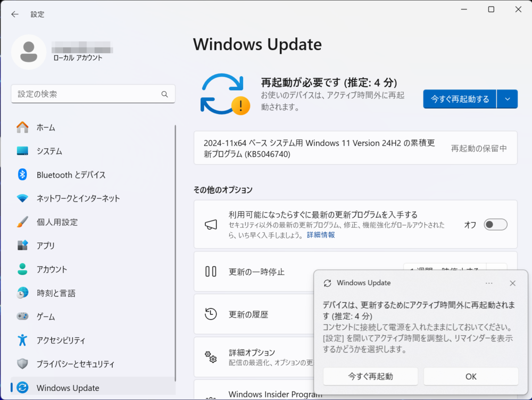
Task: Click the 更新の一時停止 label
Action: (x=256, y=272)
